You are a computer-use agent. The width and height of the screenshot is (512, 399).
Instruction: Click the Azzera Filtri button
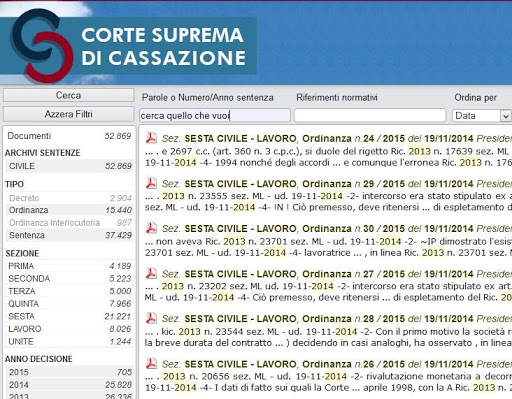tap(68, 114)
